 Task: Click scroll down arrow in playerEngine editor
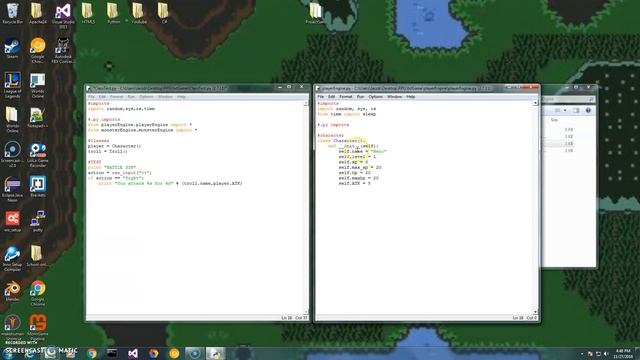click(535, 312)
